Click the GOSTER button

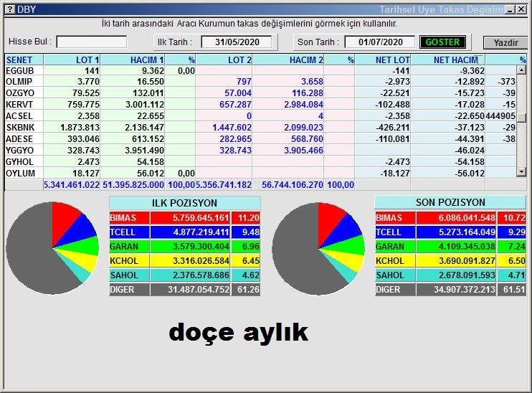pos(442,42)
